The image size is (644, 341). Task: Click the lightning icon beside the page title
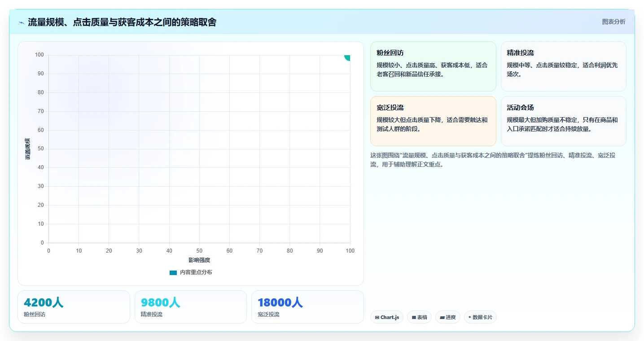[x=21, y=22]
